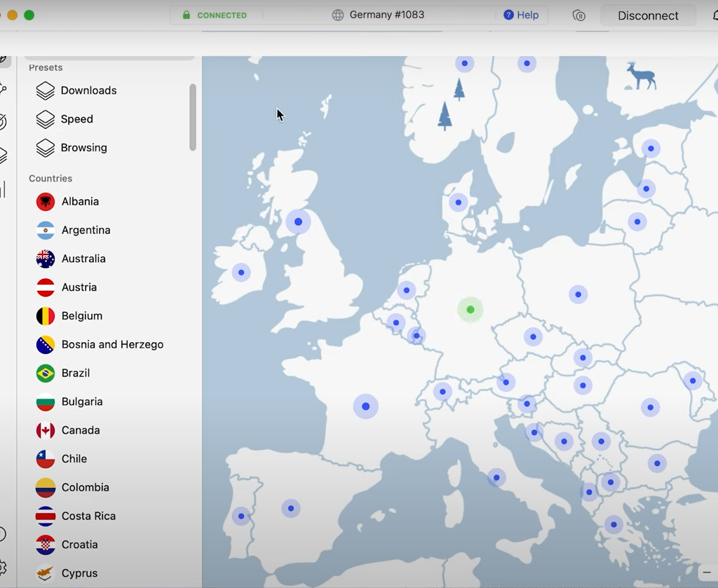Click the Brazil flag icon
718x588 pixels.
pos(46,373)
